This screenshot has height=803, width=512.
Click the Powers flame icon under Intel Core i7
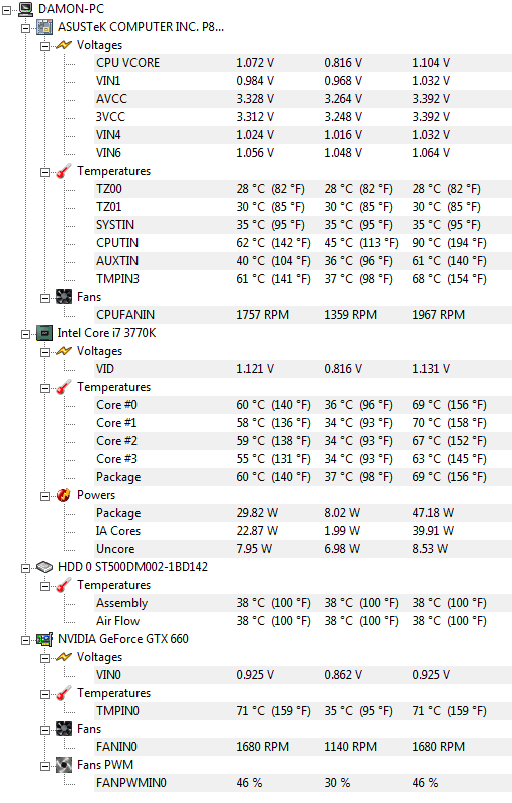click(63, 495)
